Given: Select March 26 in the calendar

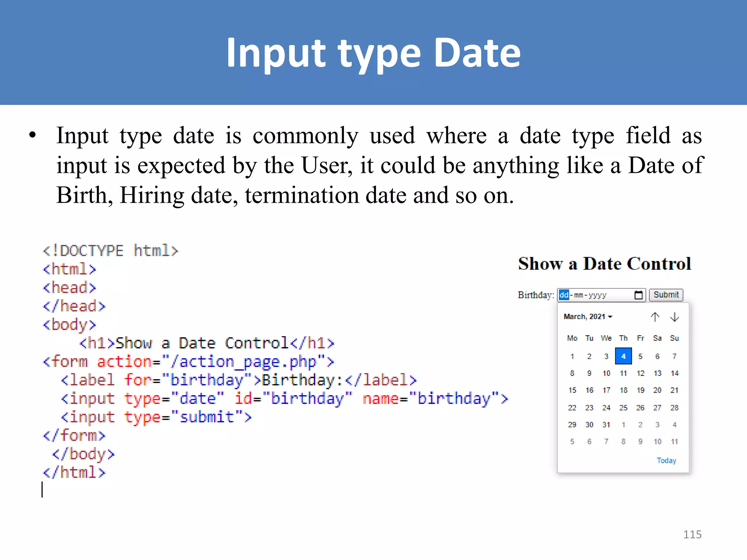Looking at the screenshot, I should (x=640, y=408).
